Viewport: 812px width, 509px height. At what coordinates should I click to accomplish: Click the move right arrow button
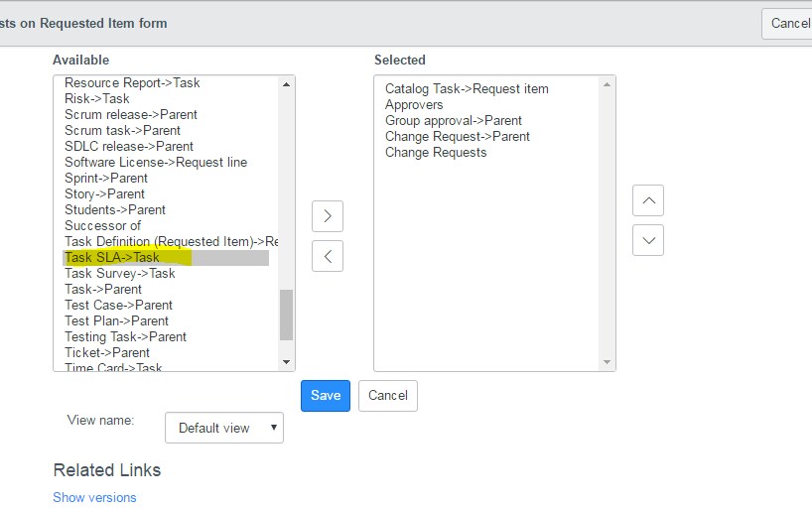[x=328, y=216]
